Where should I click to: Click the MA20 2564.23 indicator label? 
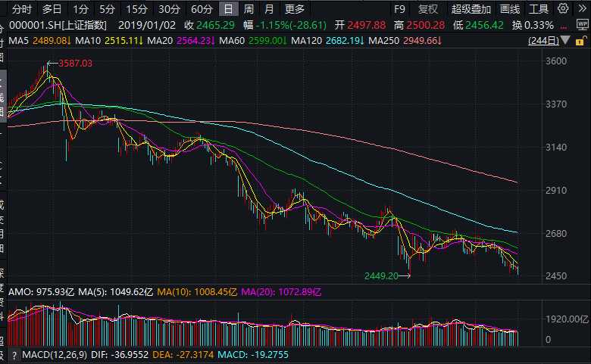tap(181, 41)
